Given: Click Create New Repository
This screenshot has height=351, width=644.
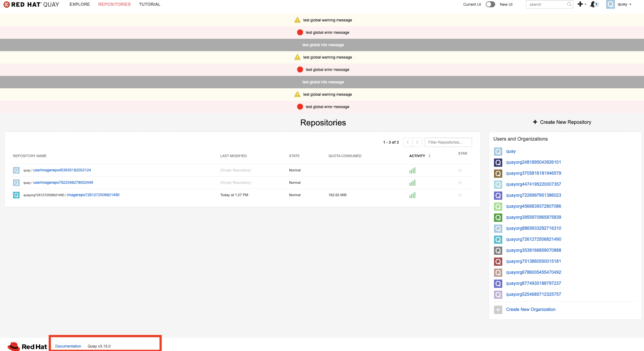Looking at the screenshot, I should point(562,122).
